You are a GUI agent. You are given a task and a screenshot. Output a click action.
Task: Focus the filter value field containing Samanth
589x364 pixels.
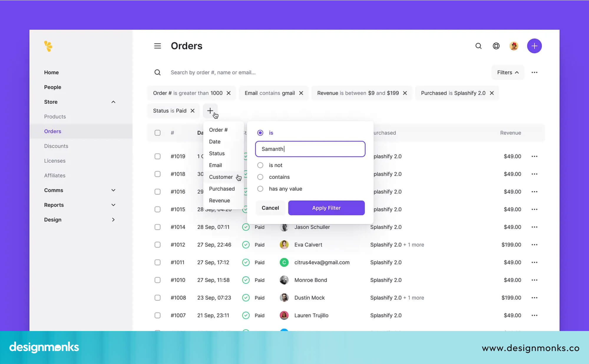click(x=310, y=149)
